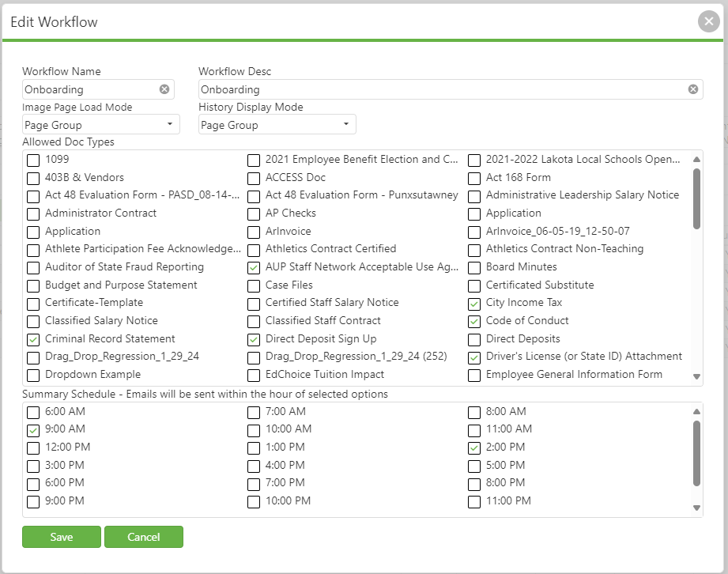Enable the 8:00 AM summary email
The width and height of the screenshot is (728, 574).
[x=474, y=413]
